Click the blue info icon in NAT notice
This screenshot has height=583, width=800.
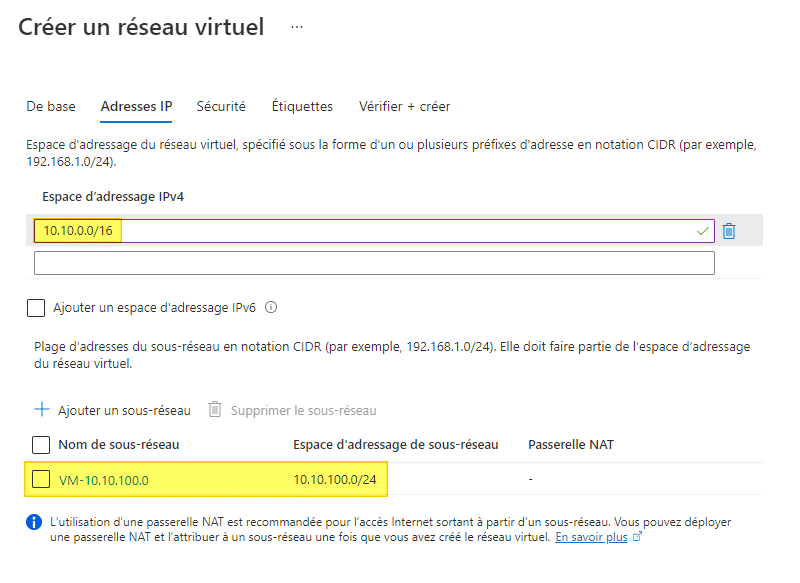(x=34, y=522)
